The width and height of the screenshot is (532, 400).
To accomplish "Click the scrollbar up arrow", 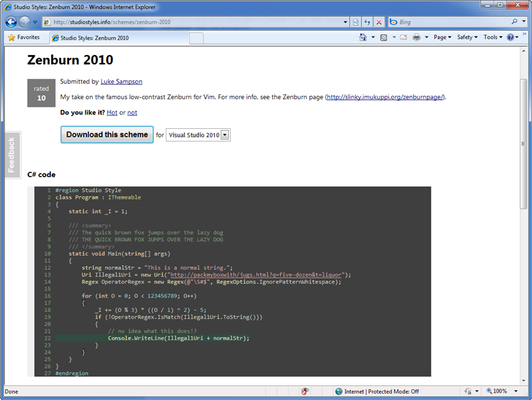I will click(523, 51).
